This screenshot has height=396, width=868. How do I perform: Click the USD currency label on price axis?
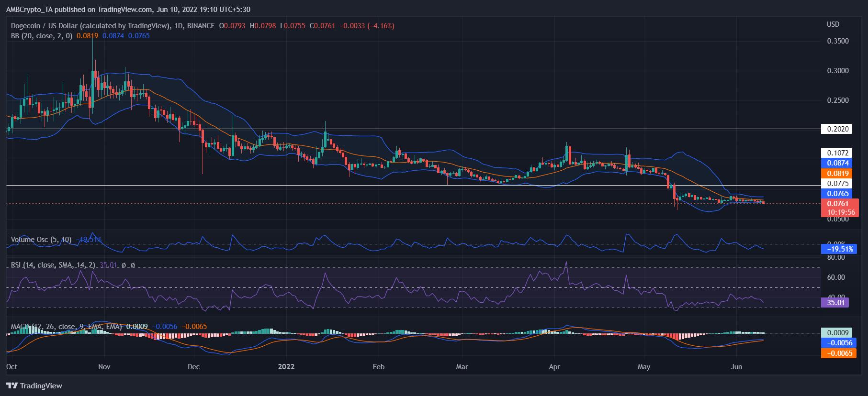coord(833,24)
